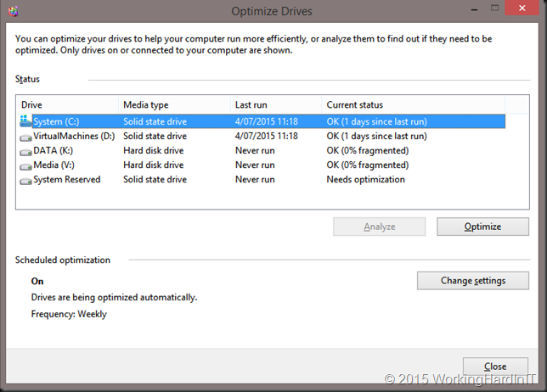The width and height of the screenshot is (547, 392).
Task: Click 'Drives are being optimized automatically.' text
Action: [x=114, y=297]
